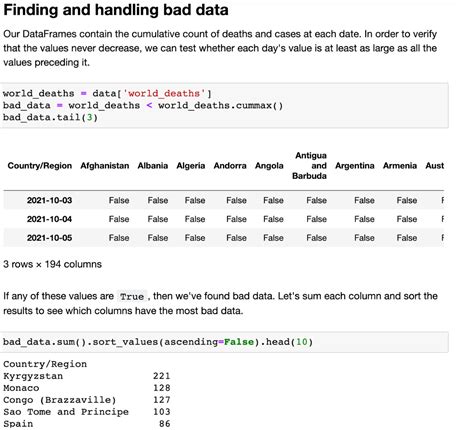Click the Argentina column header
This screenshot has height=430, width=474.
click(x=355, y=166)
